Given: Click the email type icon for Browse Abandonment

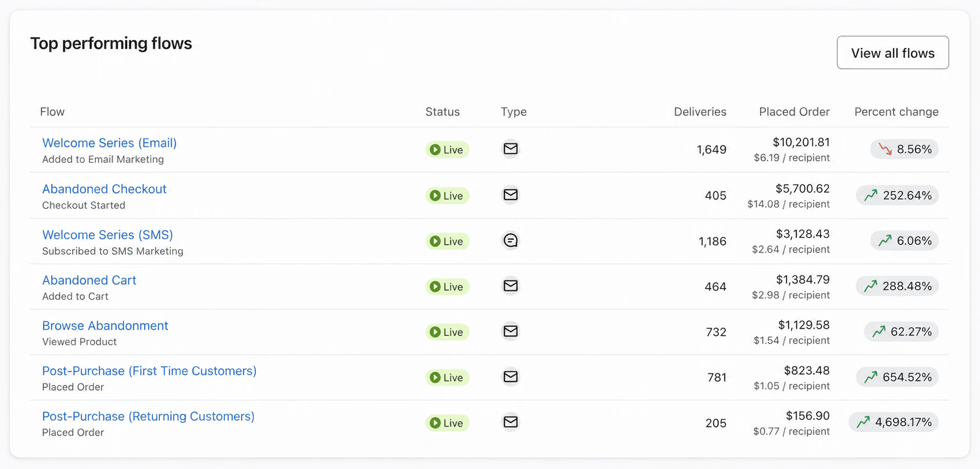Looking at the screenshot, I should pos(510,331).
